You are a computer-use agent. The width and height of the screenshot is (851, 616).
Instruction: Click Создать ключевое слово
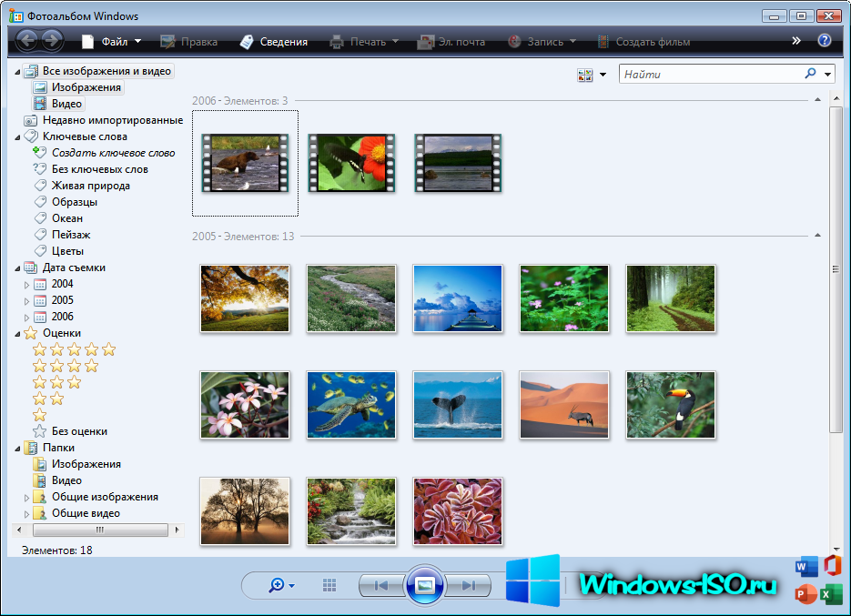tap(104, 153)
